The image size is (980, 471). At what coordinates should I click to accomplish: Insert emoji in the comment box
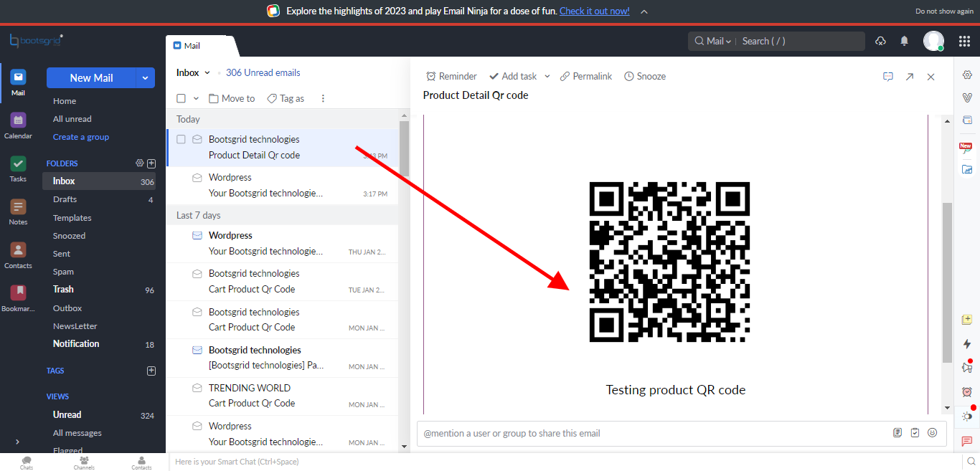[933, 433]
